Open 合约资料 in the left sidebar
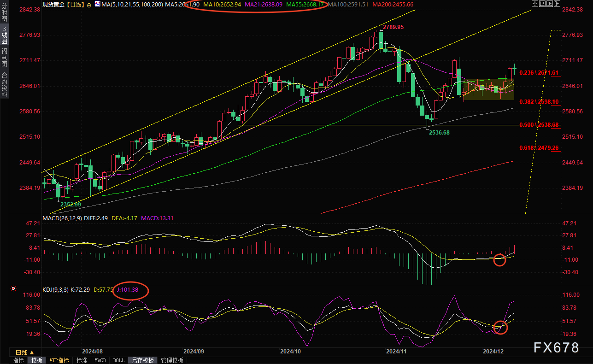593x364 pixels. [4, 84]
